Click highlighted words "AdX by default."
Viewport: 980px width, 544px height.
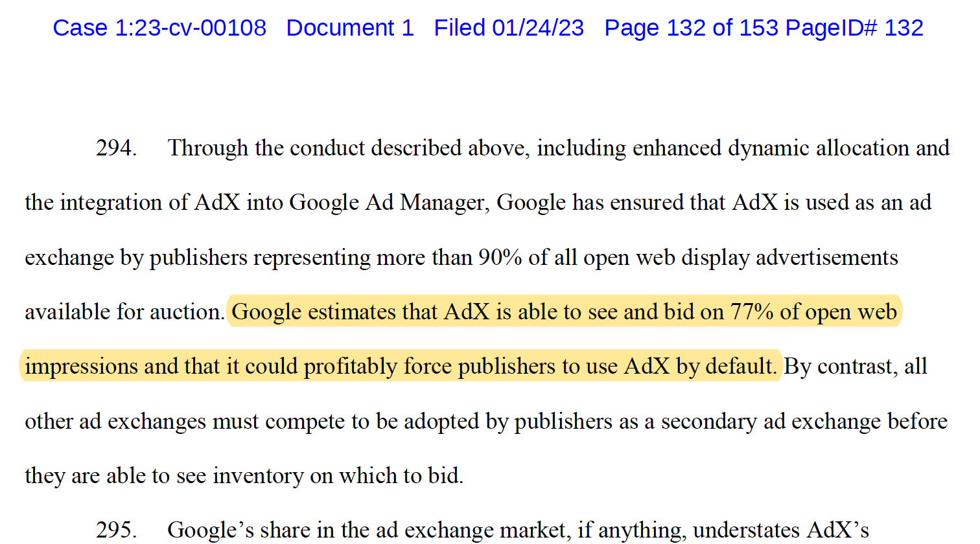[x=701, y=367]
